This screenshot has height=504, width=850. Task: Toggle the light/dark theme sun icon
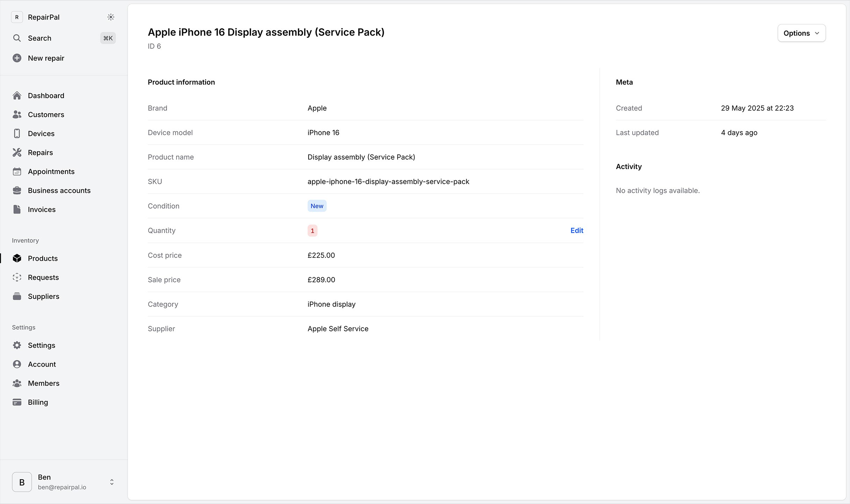pyautogui.click(x=111, y=17)
